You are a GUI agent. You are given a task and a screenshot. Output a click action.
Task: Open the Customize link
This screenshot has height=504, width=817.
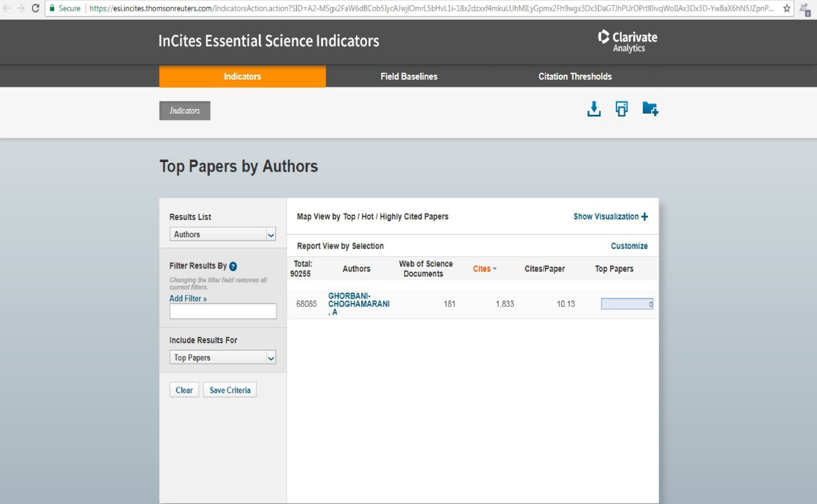point(629,246)
